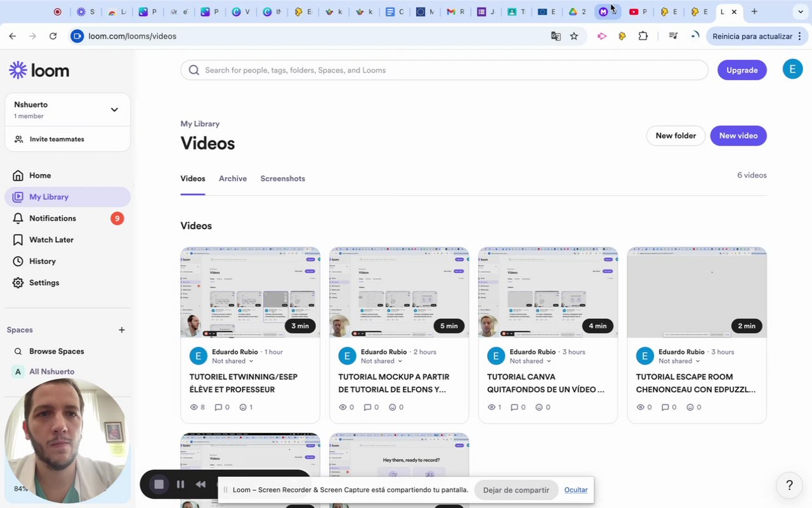Screen dimensions: 812x508
Task: Click New video button
Action: 738,135
